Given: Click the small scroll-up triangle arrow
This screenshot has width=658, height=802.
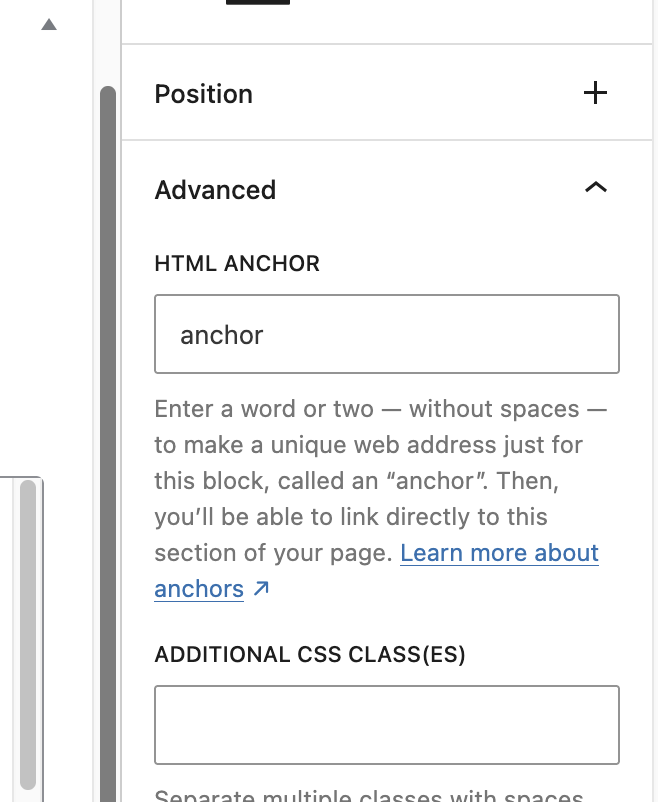Looking at the screenshot, I should point(49,25).
